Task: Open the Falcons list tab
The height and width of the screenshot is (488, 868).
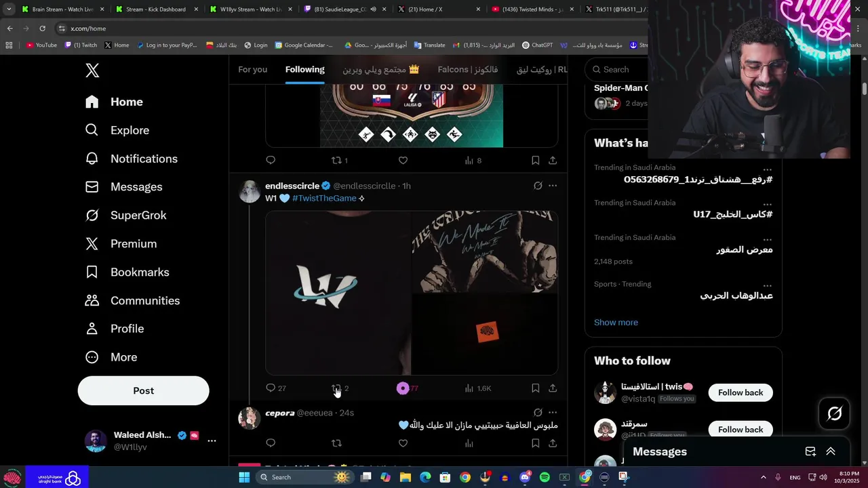Action: [x=468, y=70]
